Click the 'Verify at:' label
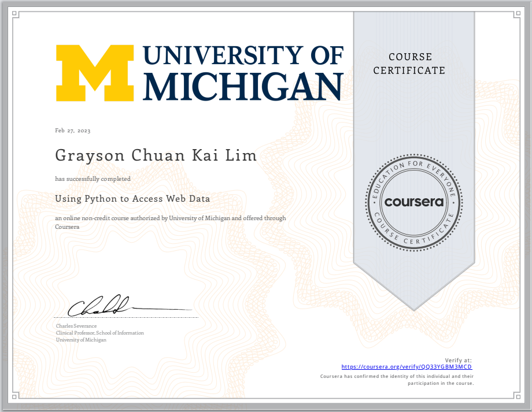Image resolution: width=532 pixels, height=412 pixels. pyautogui.click(x=459, y=360)
